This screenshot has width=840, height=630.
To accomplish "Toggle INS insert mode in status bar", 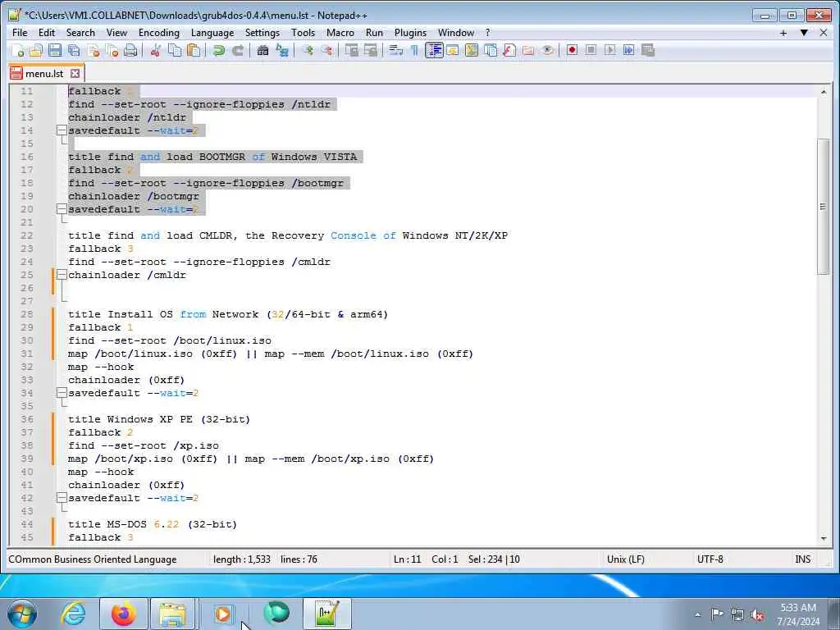I will (x=802, y=559).
